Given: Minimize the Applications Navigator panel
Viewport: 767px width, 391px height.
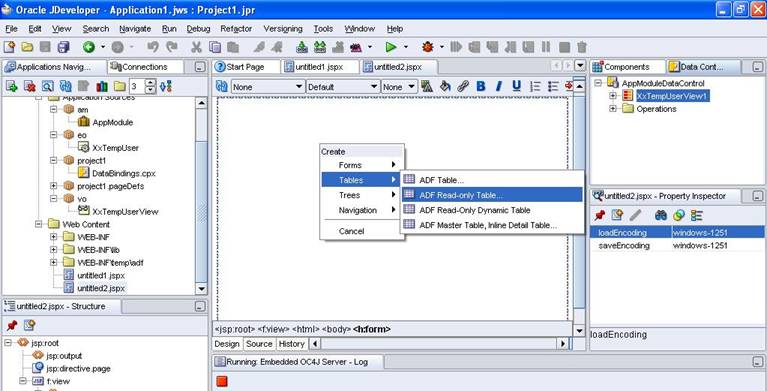Looking at the screenshot, I should 200,67.
